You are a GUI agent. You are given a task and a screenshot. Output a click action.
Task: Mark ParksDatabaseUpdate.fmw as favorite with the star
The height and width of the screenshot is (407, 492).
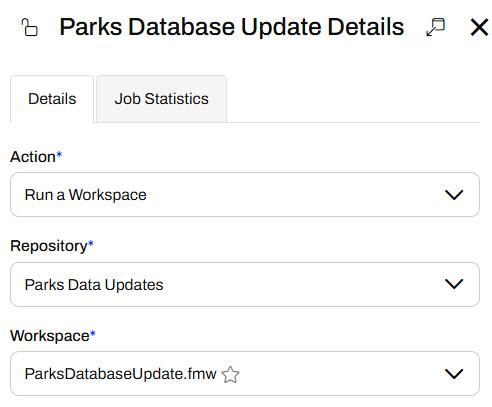point(230,374)
